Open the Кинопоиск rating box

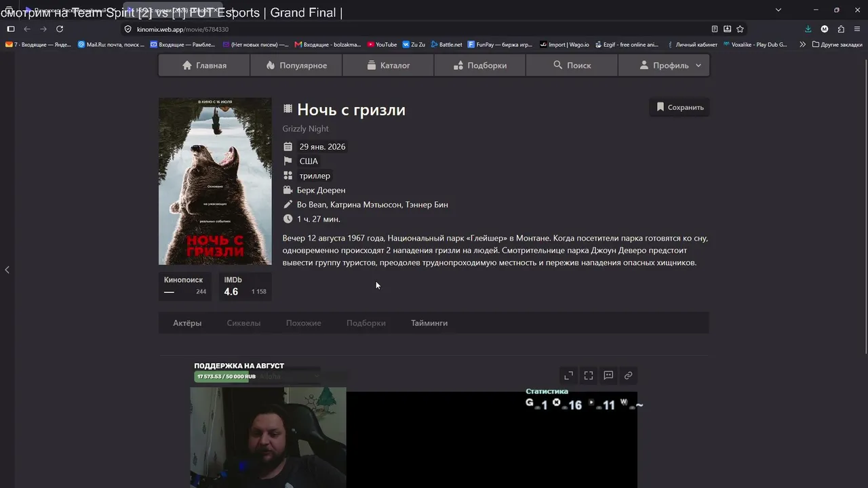pos(185,286)
